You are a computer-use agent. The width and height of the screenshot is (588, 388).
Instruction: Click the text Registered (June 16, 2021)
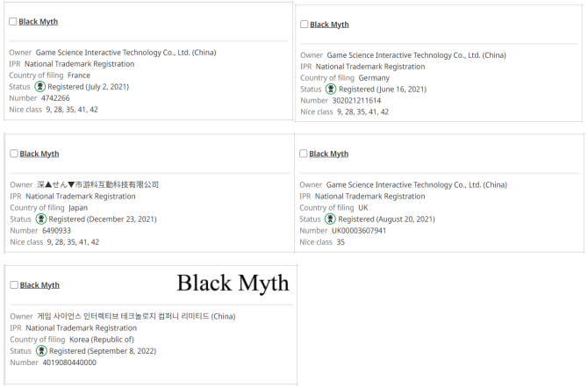pyautogui.click(x=383, y=90)
